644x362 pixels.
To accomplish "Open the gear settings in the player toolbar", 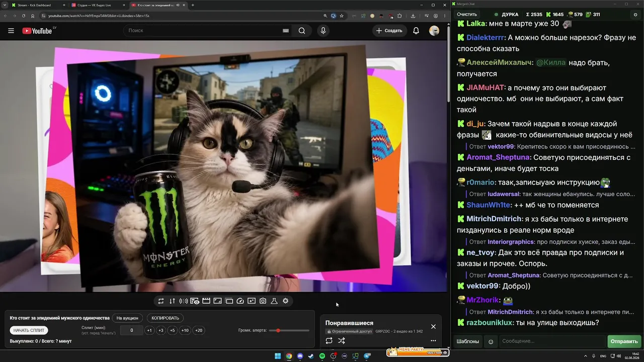I will point(286,301).
